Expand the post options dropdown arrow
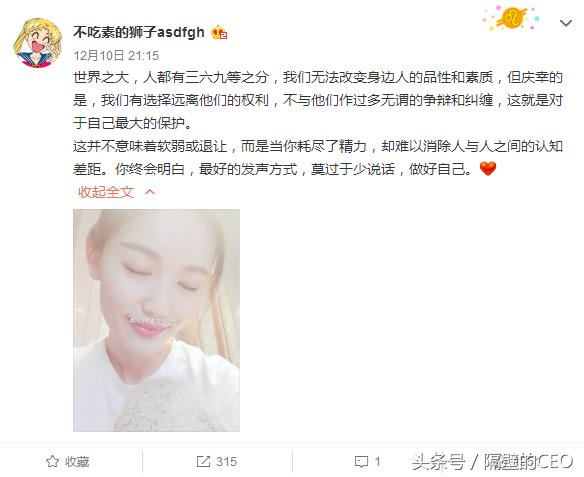Image resolution: width=584 pixels, height=477 pixels. pos(566,23)
